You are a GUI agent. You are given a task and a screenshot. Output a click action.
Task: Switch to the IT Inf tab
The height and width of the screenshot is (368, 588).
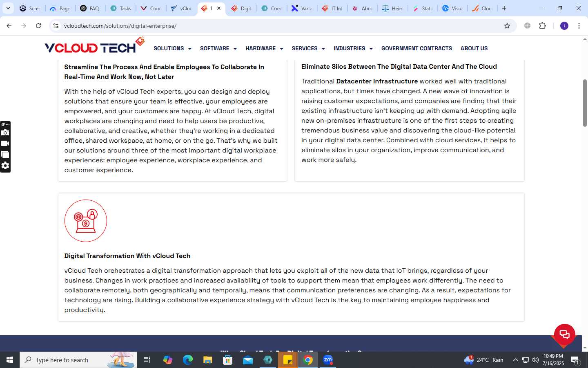pyautogui.click(x=332, y=8)
